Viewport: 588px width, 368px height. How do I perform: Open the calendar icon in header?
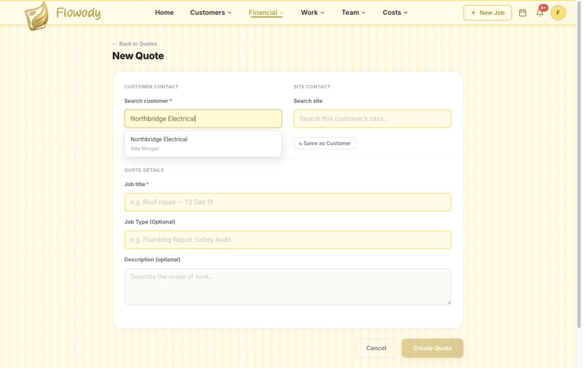(522, 13)
